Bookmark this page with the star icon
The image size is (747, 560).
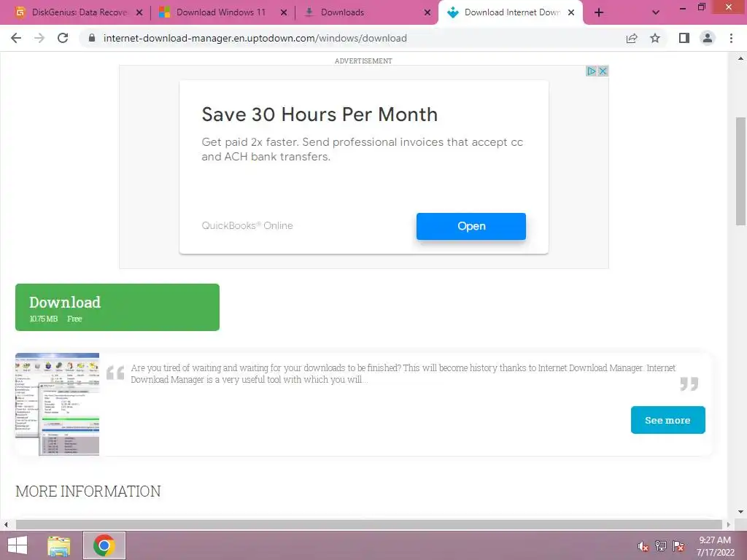click(655, 38)
